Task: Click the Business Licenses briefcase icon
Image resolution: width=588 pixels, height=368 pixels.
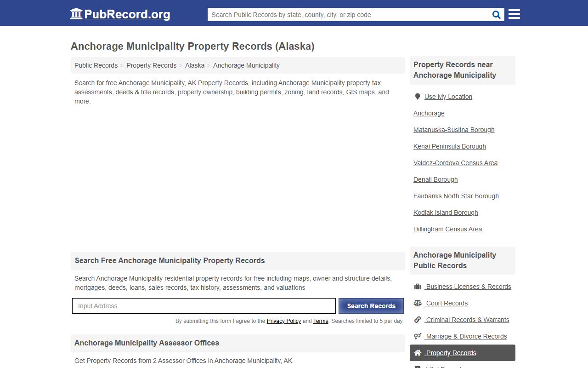Action: pyautogui.click(x=418, y=287)
